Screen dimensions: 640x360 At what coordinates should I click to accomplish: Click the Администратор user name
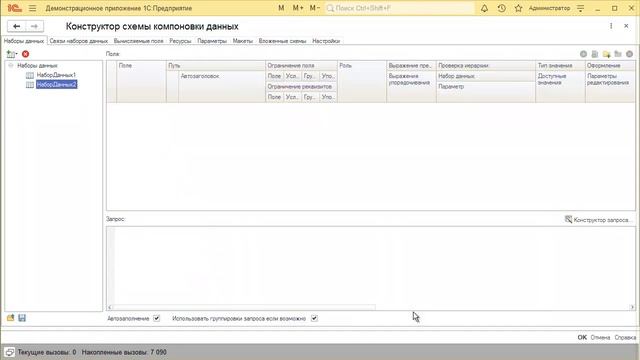click(549, 8)
